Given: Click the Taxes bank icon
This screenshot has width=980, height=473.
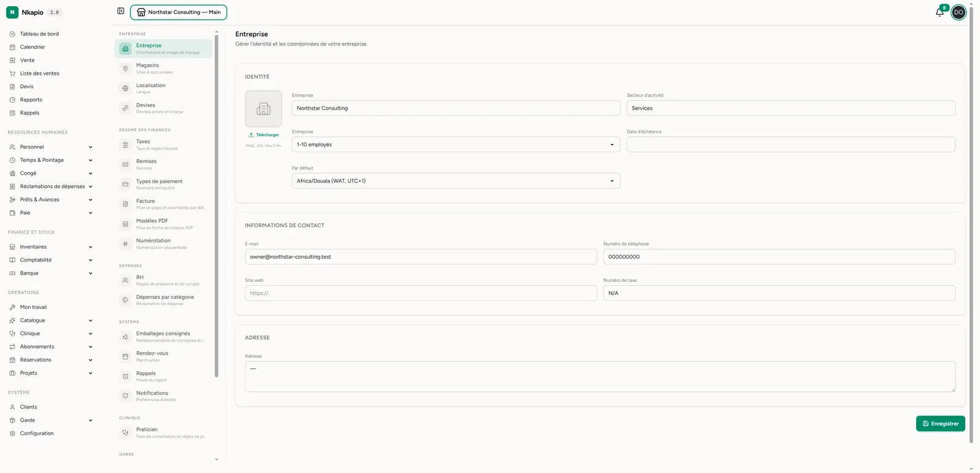Looking at the screenshot, I should pyautogui.click(x=126, y=145).
